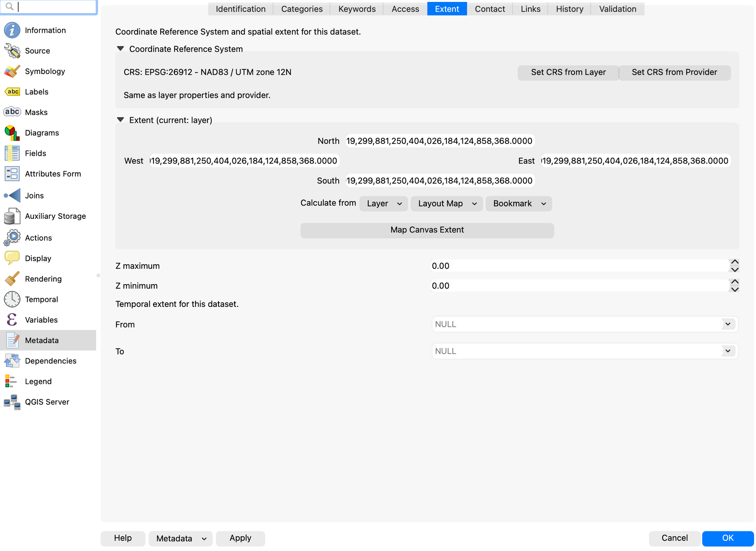Select the Joins arrow icon
The width and height of the screenshot is (756, 551).
pyautogui.click(x=12, y=195)
